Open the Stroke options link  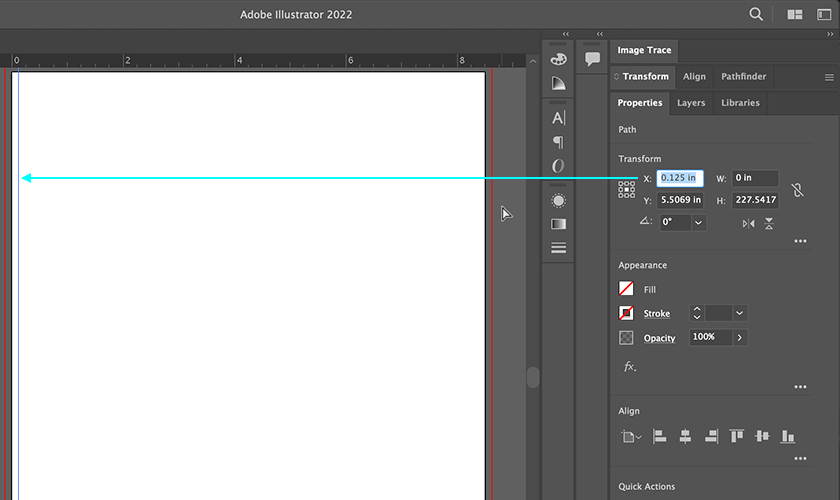click(x=657, y=314)
